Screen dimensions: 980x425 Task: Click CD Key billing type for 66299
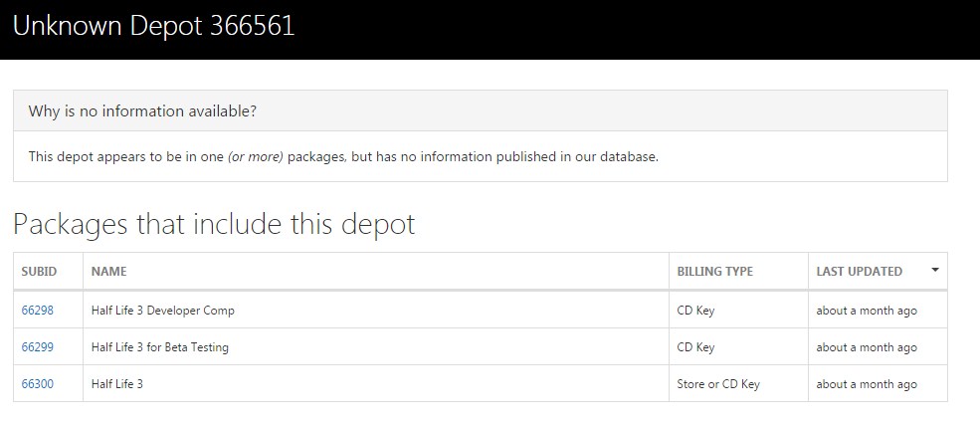(x=695, y=347)
